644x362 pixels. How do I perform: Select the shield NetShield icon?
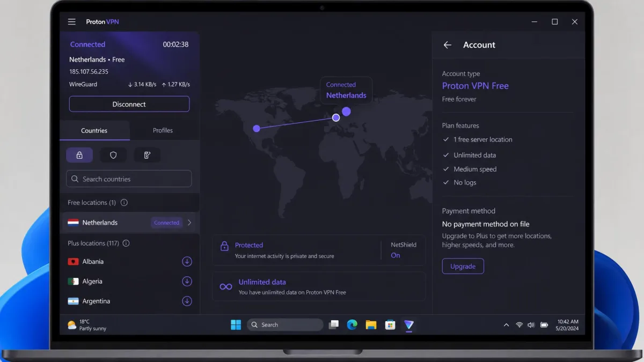coord(113,155)
